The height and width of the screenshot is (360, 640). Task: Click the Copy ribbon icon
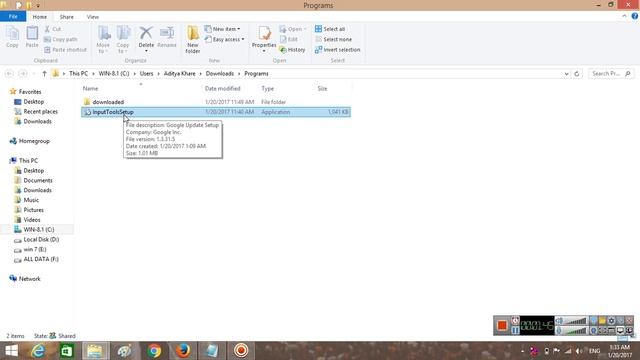12,37
